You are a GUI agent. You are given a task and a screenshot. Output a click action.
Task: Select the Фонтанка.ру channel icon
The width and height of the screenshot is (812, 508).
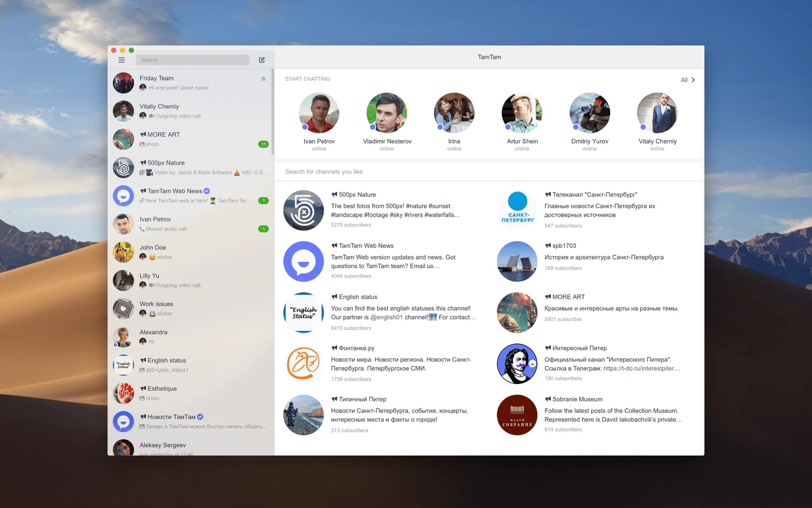303,363
